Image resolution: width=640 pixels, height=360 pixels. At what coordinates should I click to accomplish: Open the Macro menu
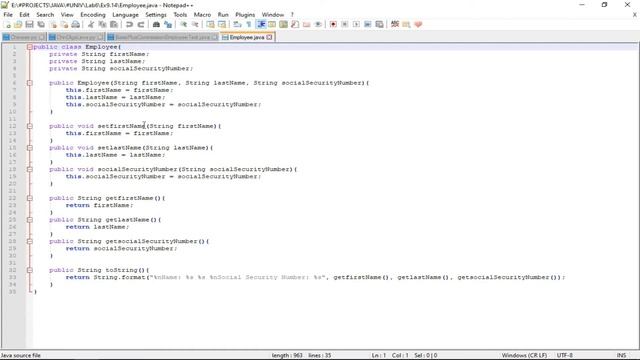coord(202,15)
